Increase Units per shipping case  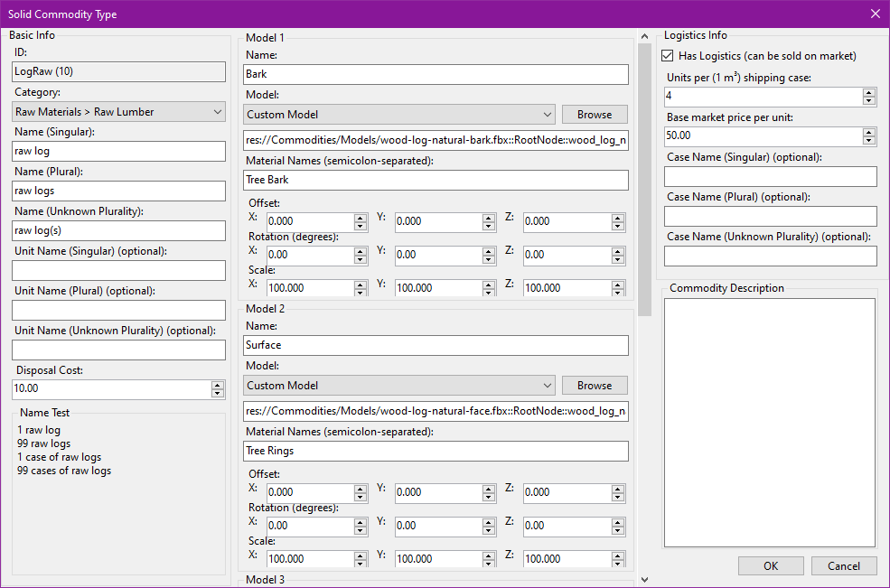coord(869,92)
